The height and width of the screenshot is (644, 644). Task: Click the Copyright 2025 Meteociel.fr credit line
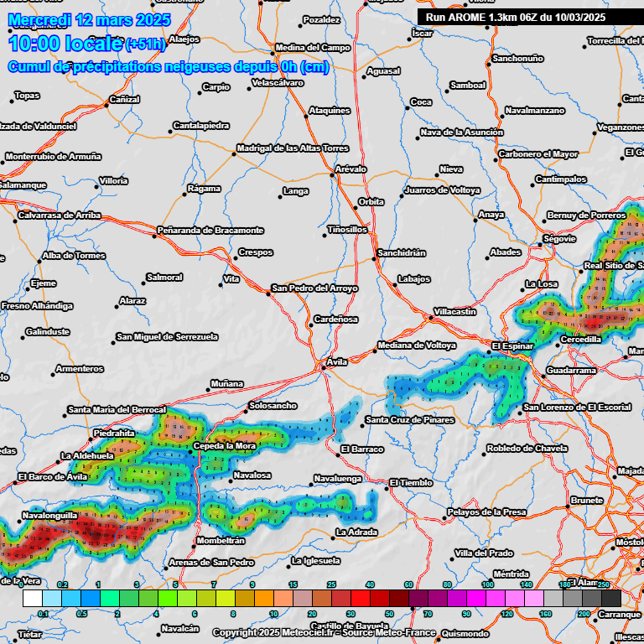point(324,632)
